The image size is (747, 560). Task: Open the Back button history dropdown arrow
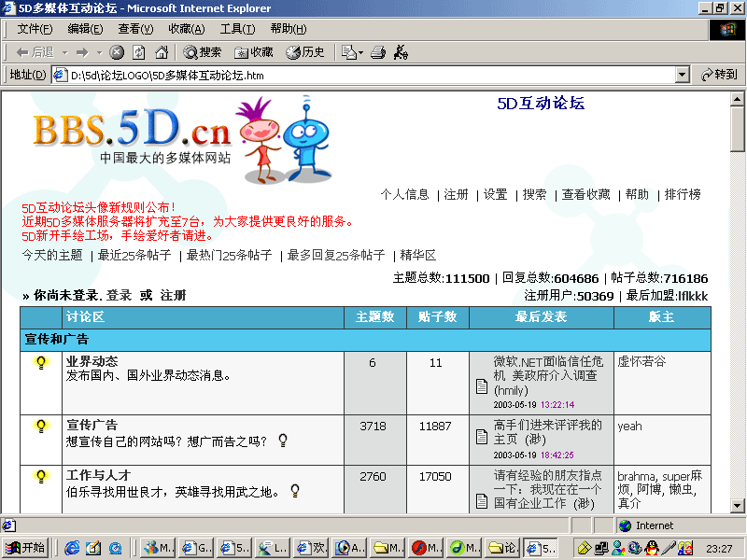(64, 52)
